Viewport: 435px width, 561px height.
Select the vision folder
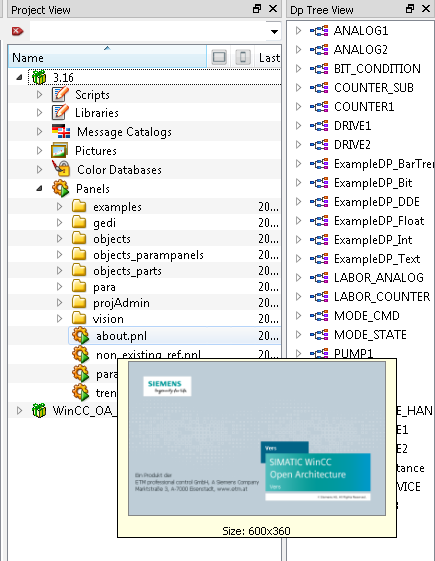pos(108,318)
